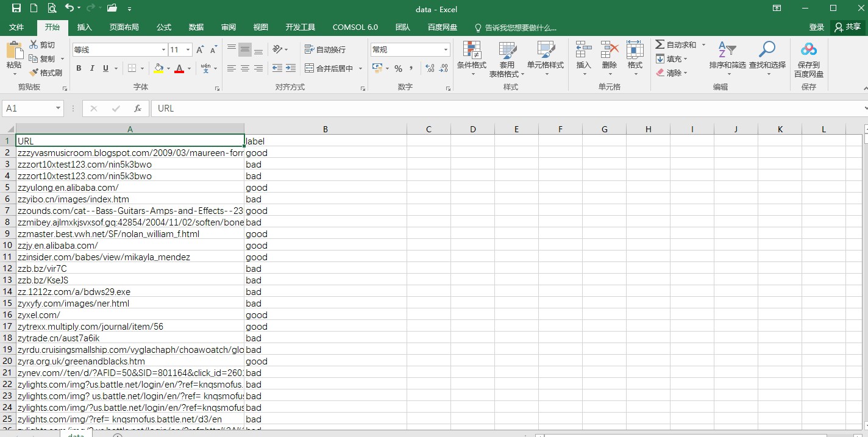Click the Paste (粘贴) clipboard icon
The height and width of the screenshot is (437, 868).
(14, 51)
